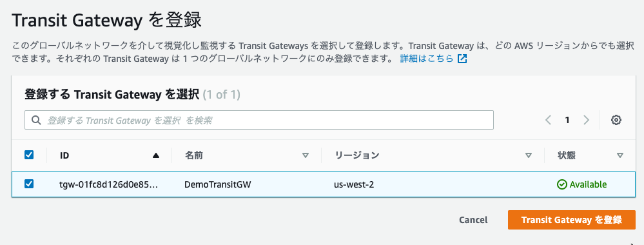Viewport: 644px width, 245px height.
Task: Click the magnifier icon in search box
Action: click(36, 120)
